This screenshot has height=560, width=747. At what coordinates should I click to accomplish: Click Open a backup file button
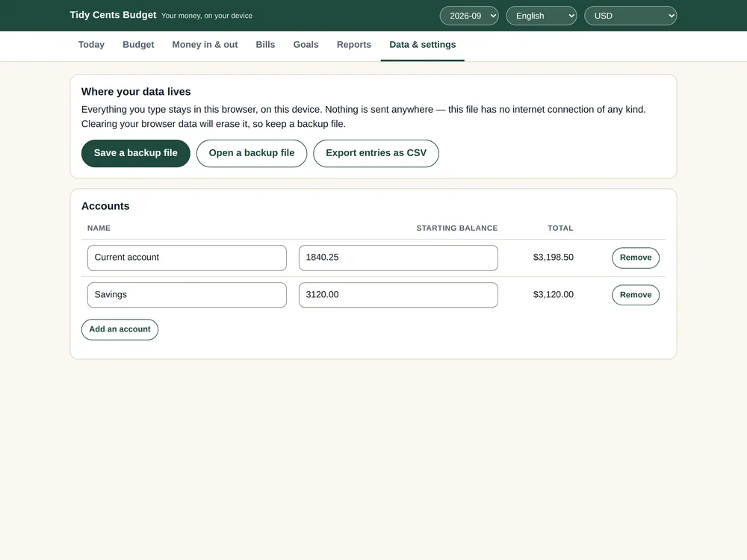(252, 153)
